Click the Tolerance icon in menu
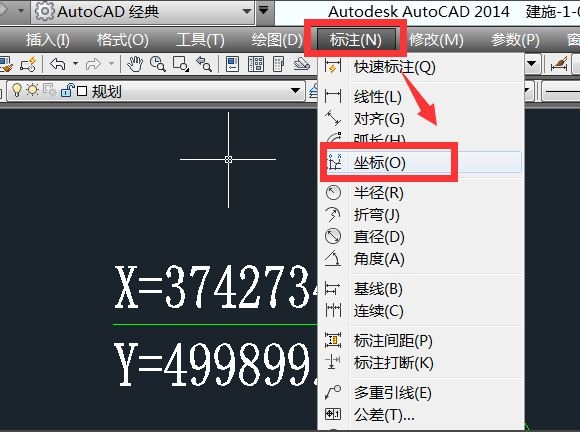This screenshot has height=432, width=580. click(333, 414)
